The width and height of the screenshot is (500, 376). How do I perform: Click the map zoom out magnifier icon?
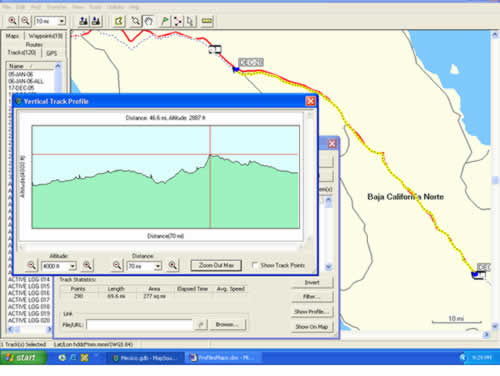[25, 21]
